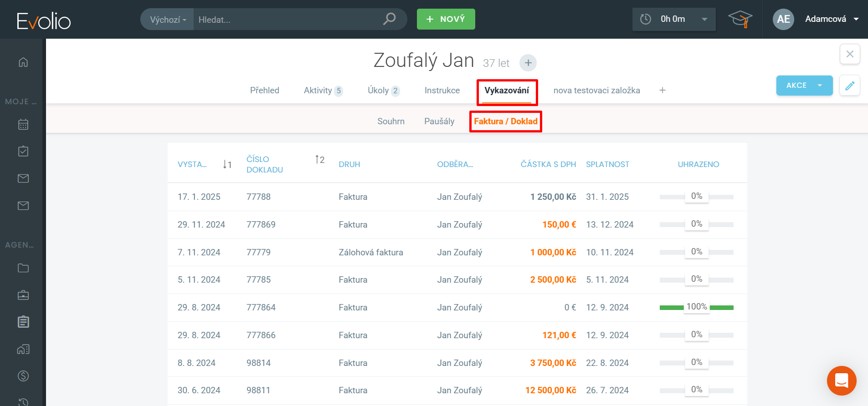Screen dimensions: 868x406
Task: Click the green NOVÝ button
Action: click(446, 19)
